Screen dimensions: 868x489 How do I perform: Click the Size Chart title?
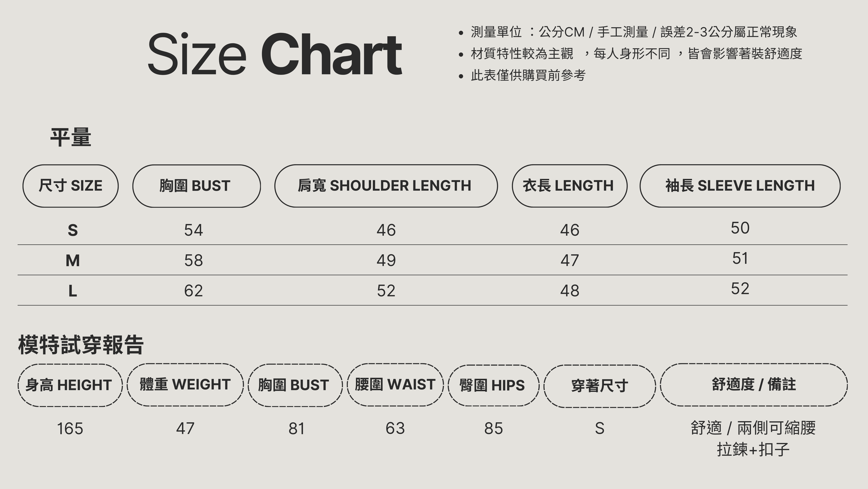[275, 54]
